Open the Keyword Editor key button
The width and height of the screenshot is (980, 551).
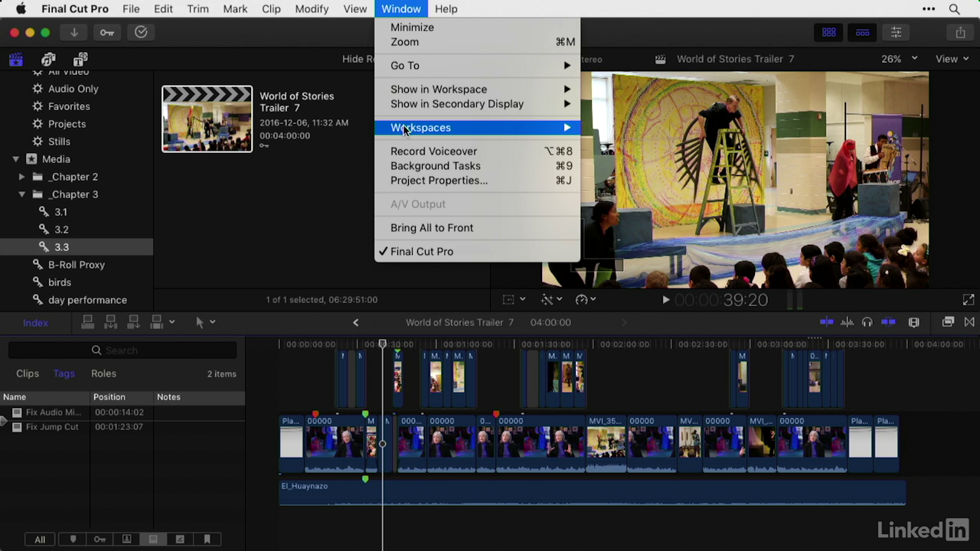click(x=107, y=32)
